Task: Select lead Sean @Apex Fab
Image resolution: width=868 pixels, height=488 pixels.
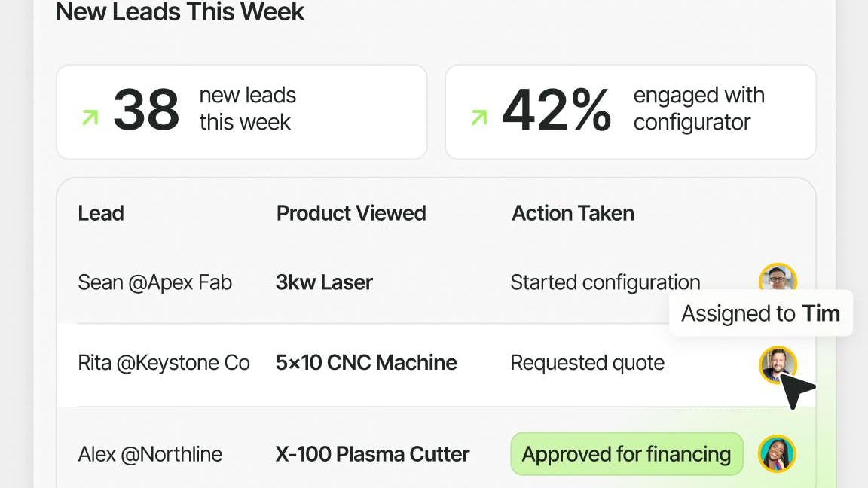Action: tap(154, 282)
